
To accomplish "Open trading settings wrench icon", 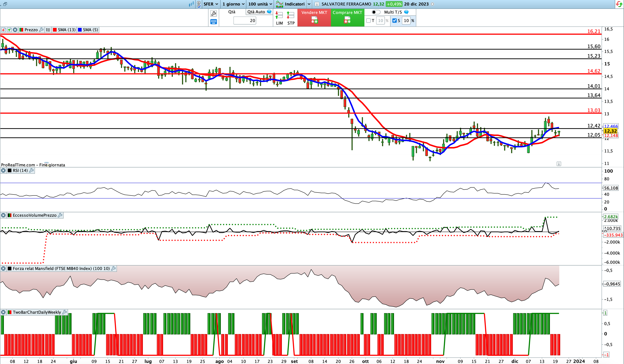I will point(213,13).
